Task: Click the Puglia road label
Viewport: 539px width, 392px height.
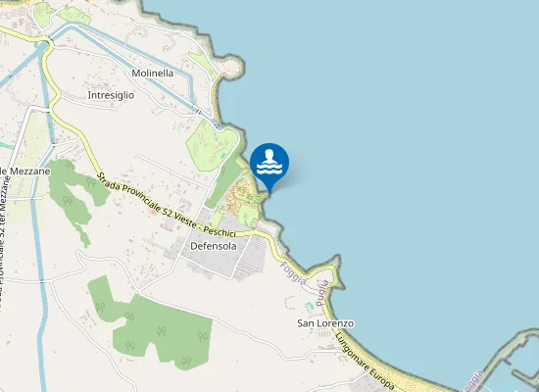Action: click(322, 293)
